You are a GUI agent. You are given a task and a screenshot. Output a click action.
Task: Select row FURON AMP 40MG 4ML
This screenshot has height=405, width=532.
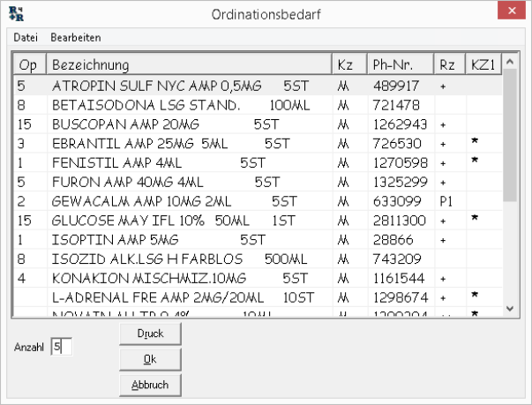click(258, 182)
